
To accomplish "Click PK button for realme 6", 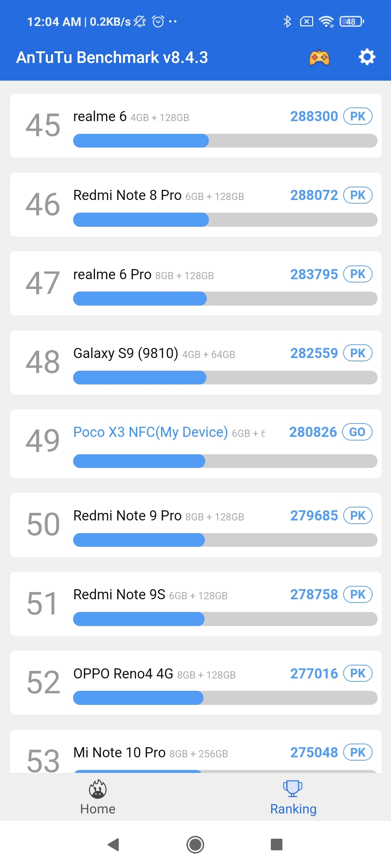I will (x=358, y=116).
